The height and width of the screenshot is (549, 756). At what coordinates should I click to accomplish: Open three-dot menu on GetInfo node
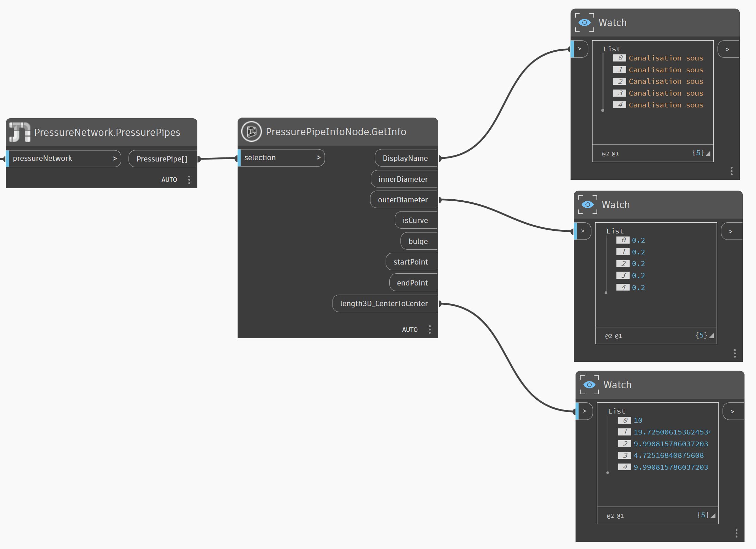[430, 329]
